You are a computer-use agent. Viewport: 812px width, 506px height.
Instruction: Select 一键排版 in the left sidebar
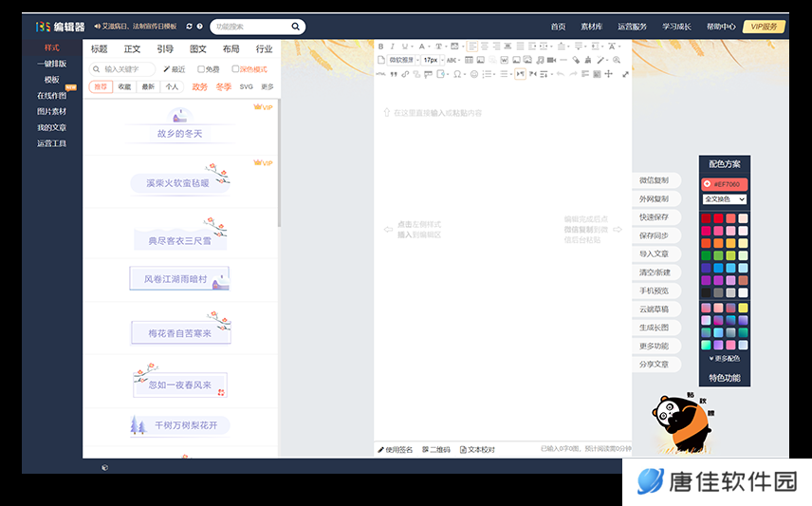point(52,64)
